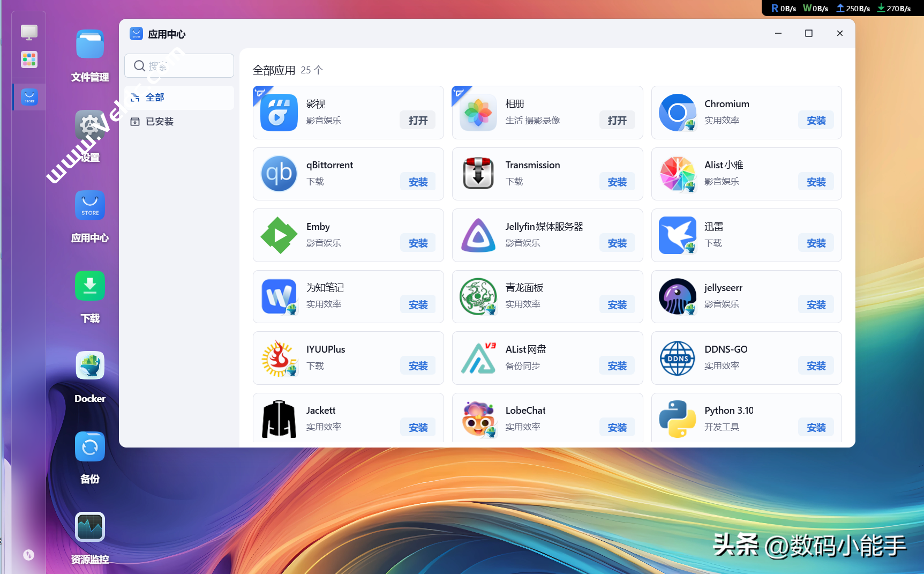Click the DDNS-GO globe icon
Screen dimensions: 924x574
tap(678, 358)
